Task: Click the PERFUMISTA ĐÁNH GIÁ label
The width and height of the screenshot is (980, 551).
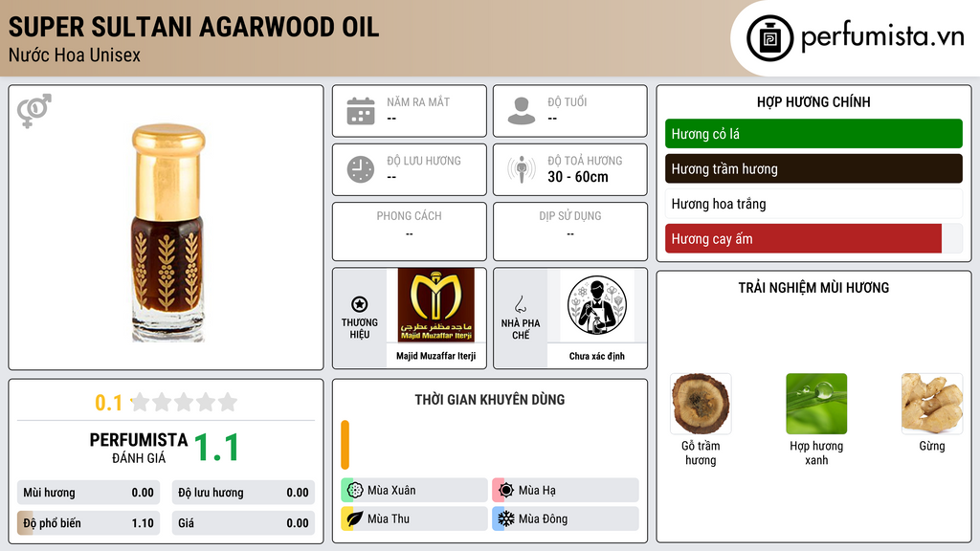Action: 139,448
